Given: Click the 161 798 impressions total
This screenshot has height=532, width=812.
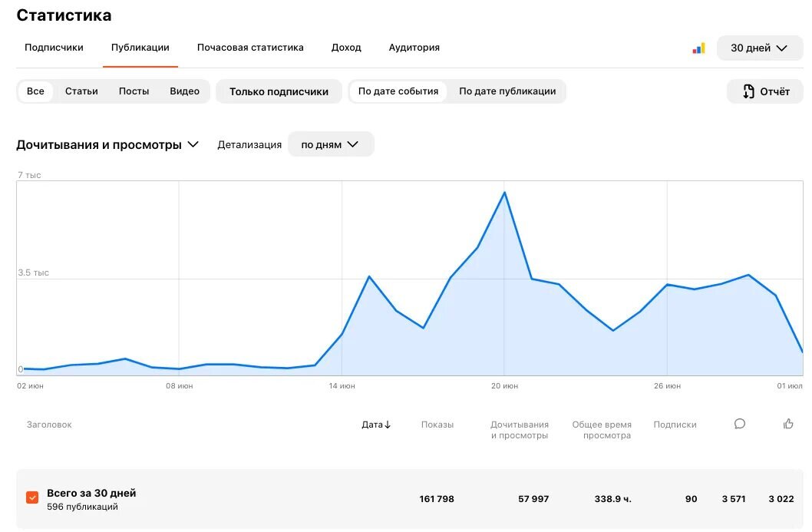Looking at the screenshot, I should [x=437, y=499].
